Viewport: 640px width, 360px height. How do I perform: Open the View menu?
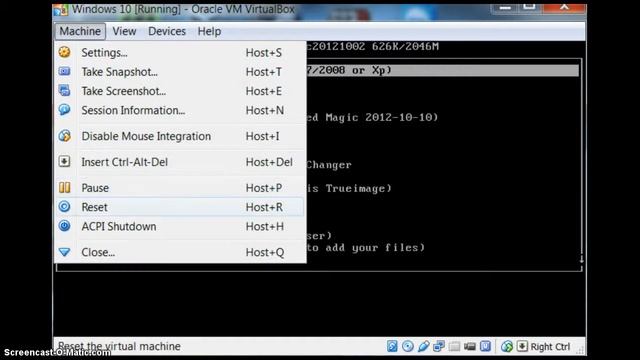point(124,31)
